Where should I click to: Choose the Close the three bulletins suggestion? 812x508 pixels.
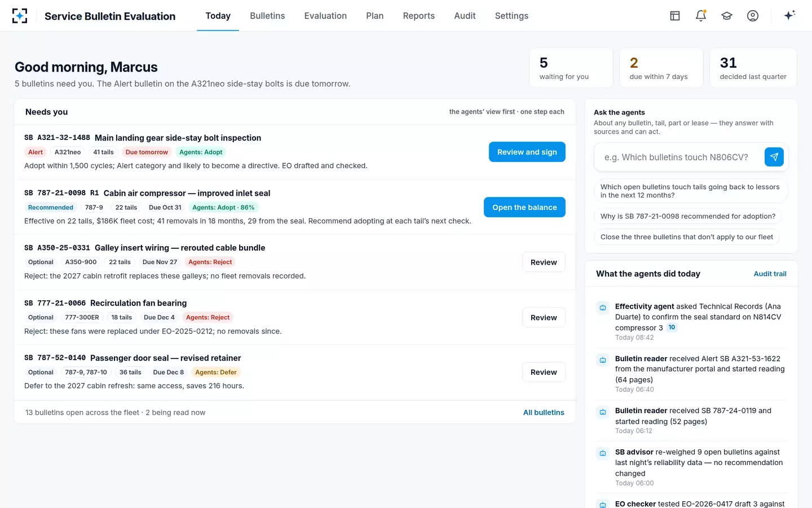click(x=687, y=237)
